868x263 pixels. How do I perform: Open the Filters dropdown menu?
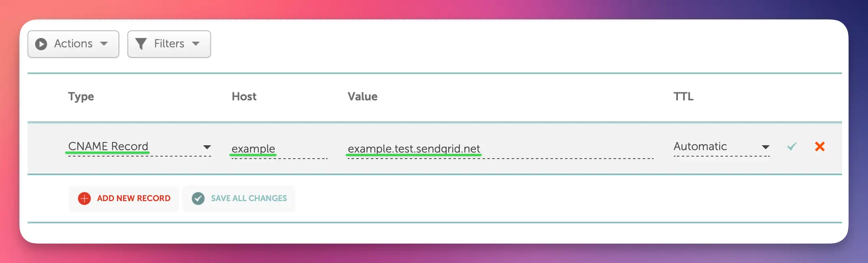click(x=169, y=44)
